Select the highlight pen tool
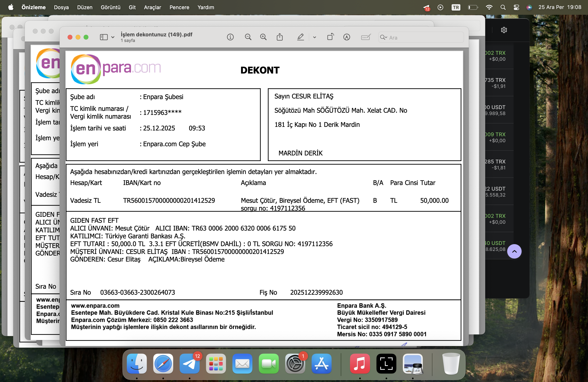Viewport: 588px width, 382px height. click(300, 37)
